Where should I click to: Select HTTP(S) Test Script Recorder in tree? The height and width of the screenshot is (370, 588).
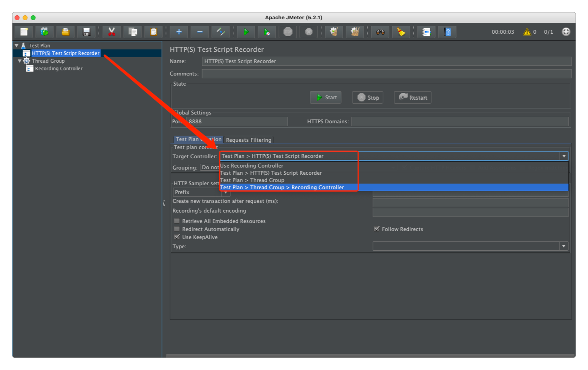(66, 53)
